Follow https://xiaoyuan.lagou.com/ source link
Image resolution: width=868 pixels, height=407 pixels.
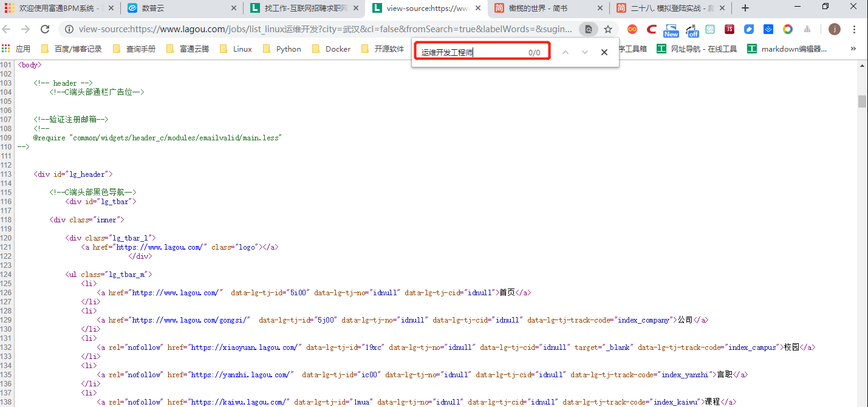tap(246, 347)
